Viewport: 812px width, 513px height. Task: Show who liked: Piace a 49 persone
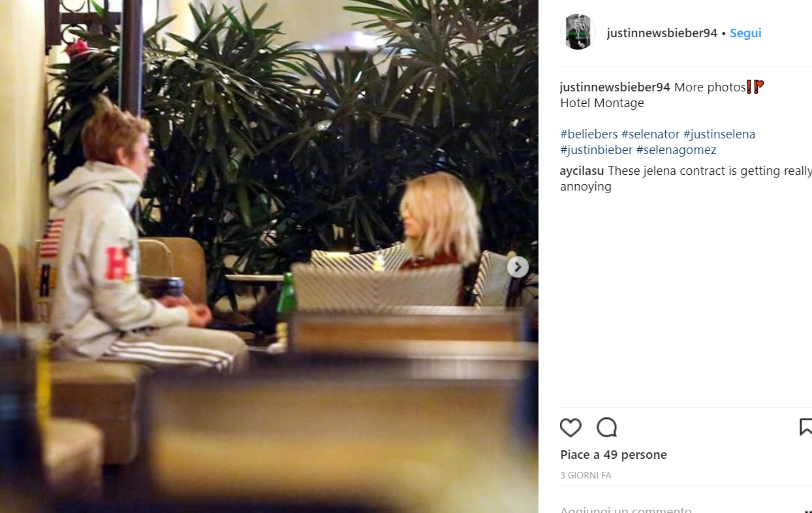click(614, 455)
